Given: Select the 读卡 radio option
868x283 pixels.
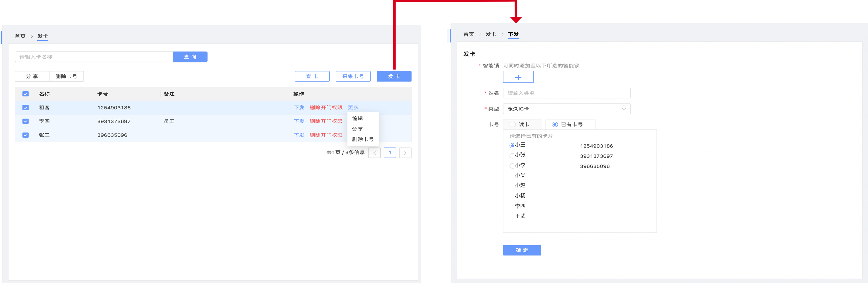Looking at the screenshot, I should pos(512,124).
